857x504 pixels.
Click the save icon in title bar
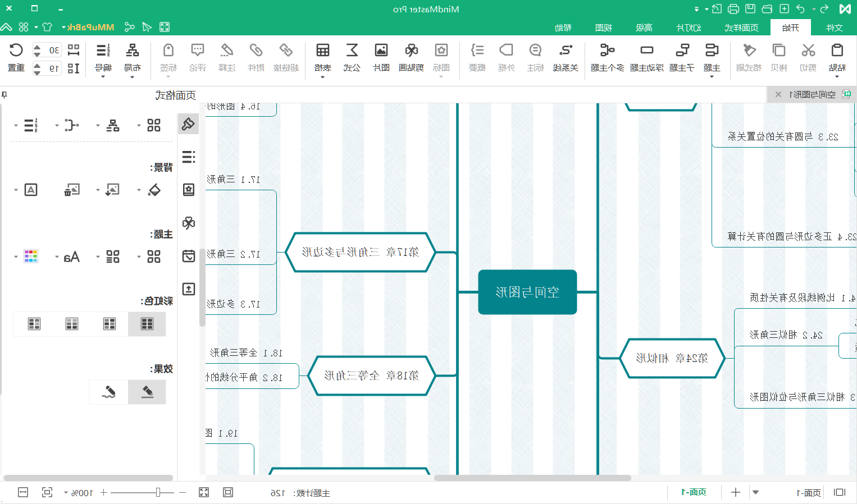click(750, 9)
